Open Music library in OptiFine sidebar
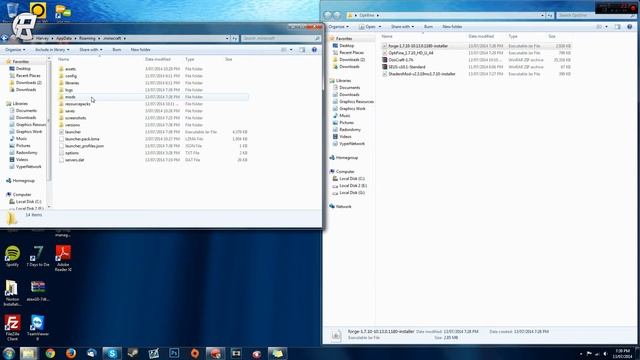Image resolution: width=640 pixels, height=360 pixels. [344, 116]
